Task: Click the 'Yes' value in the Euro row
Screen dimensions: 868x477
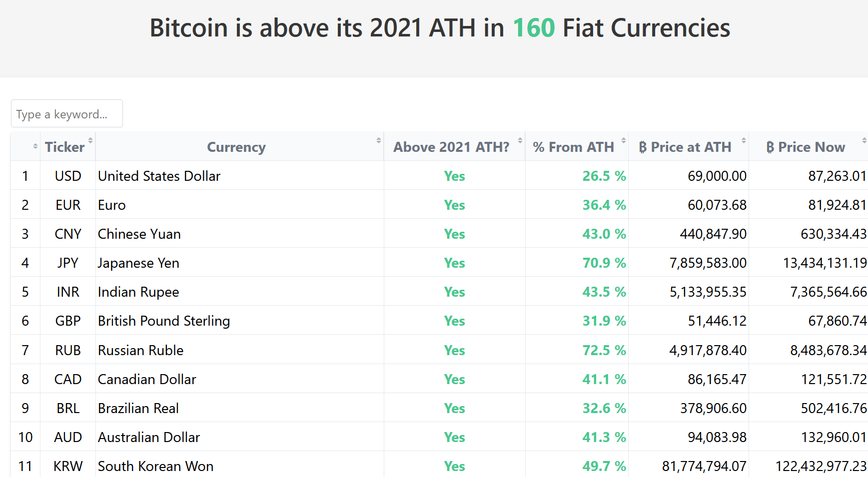Action: [x=454, y=205]
